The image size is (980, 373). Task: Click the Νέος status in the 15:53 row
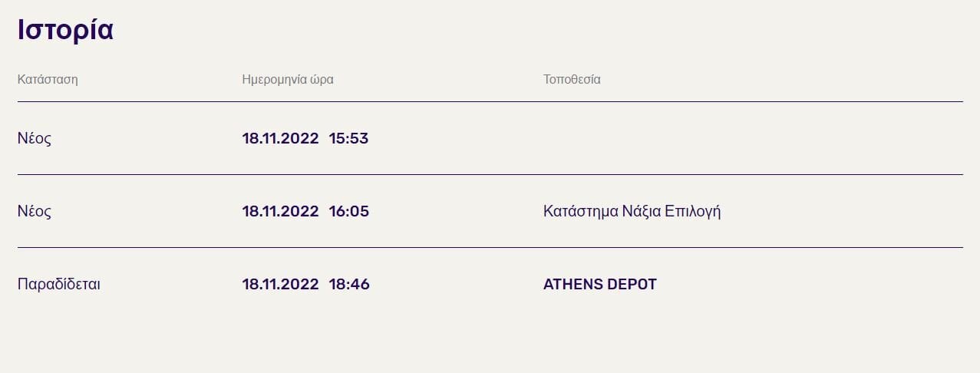tap(35, 138)
